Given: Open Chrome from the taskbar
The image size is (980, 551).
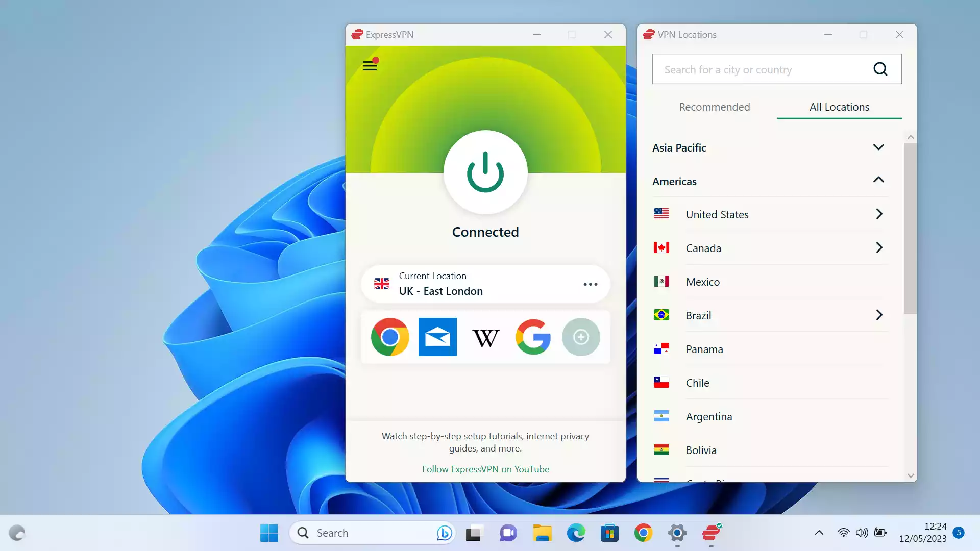Looking at the screenshot, I should click(x=643, y=533).
